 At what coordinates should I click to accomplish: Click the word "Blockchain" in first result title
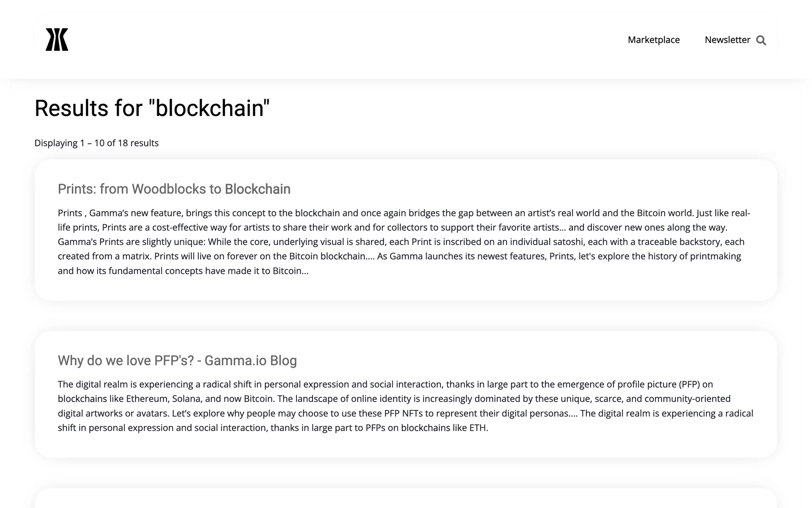(258, 189)
